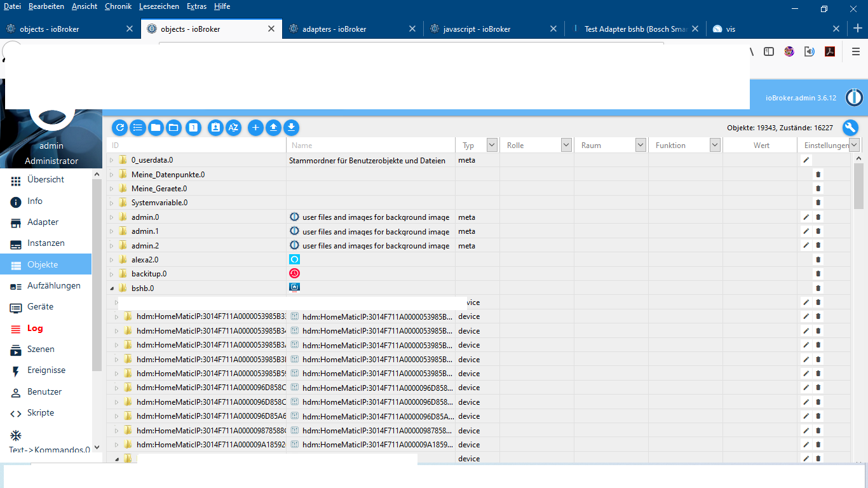
Task: Open the Benutzer sidebar page
Action: tap(46, 392)
